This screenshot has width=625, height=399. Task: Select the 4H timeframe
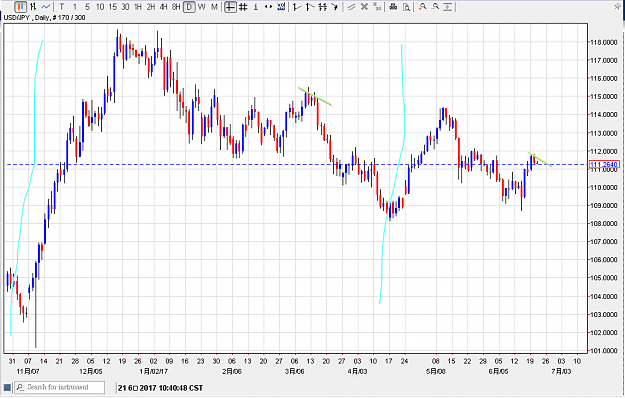coord(163,7)
